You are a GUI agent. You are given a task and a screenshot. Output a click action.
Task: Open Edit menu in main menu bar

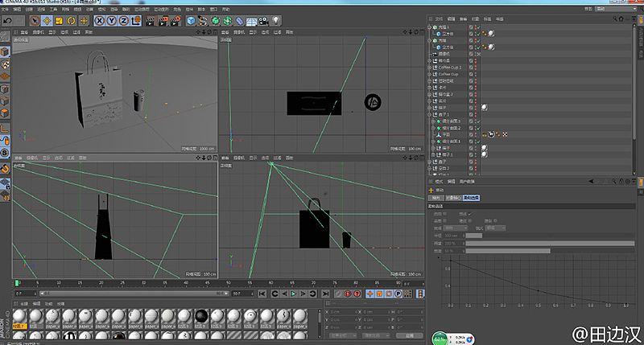pyautogui.click(x=17, y=9)
